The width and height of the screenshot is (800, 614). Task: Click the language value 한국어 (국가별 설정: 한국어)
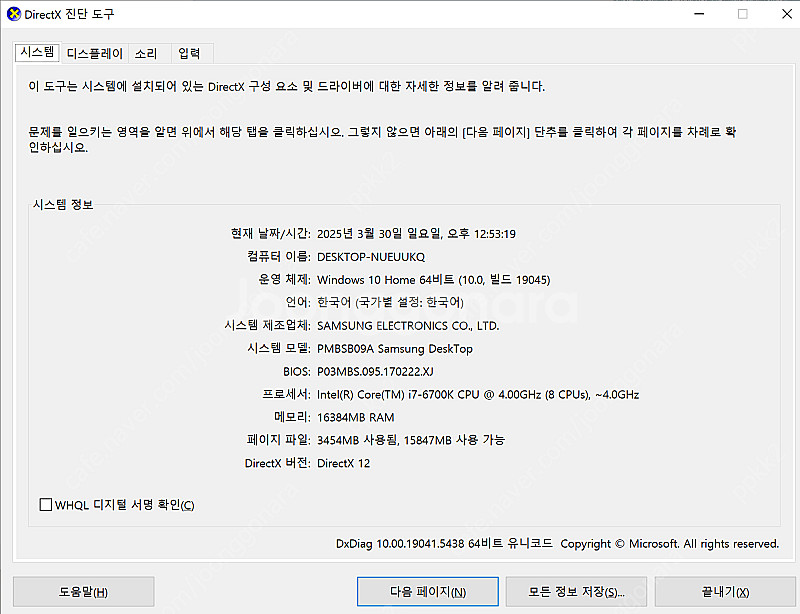coord(390,303)
